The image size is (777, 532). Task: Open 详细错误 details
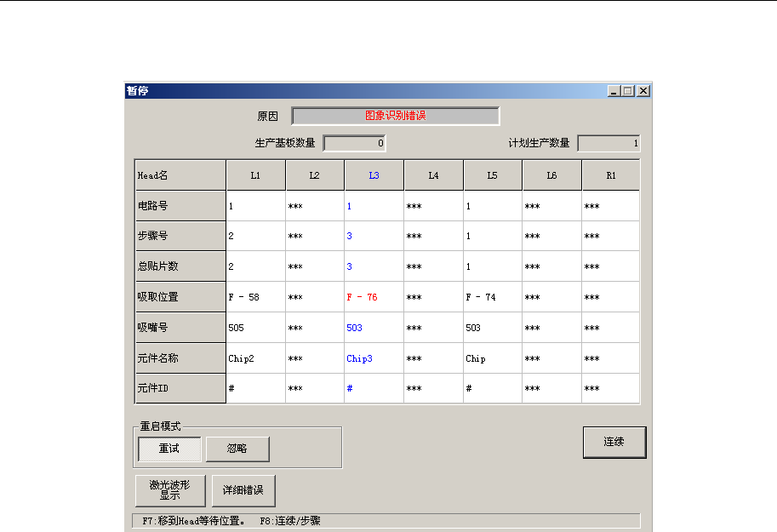pyautogui.click(x=243, y=490)
